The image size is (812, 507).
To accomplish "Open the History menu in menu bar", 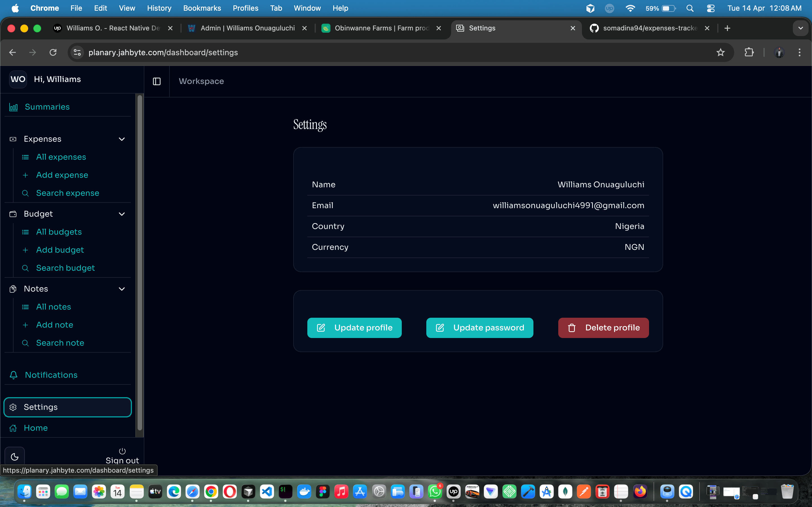I will pos(159,8).
